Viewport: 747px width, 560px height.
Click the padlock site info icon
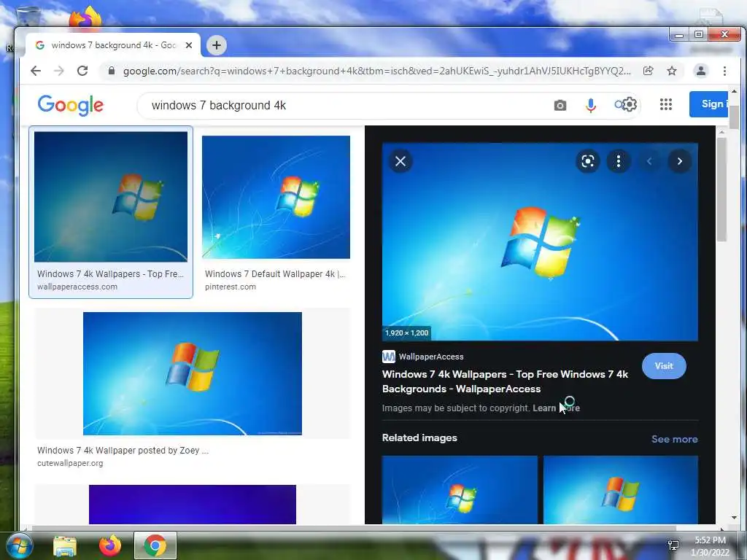112,71
